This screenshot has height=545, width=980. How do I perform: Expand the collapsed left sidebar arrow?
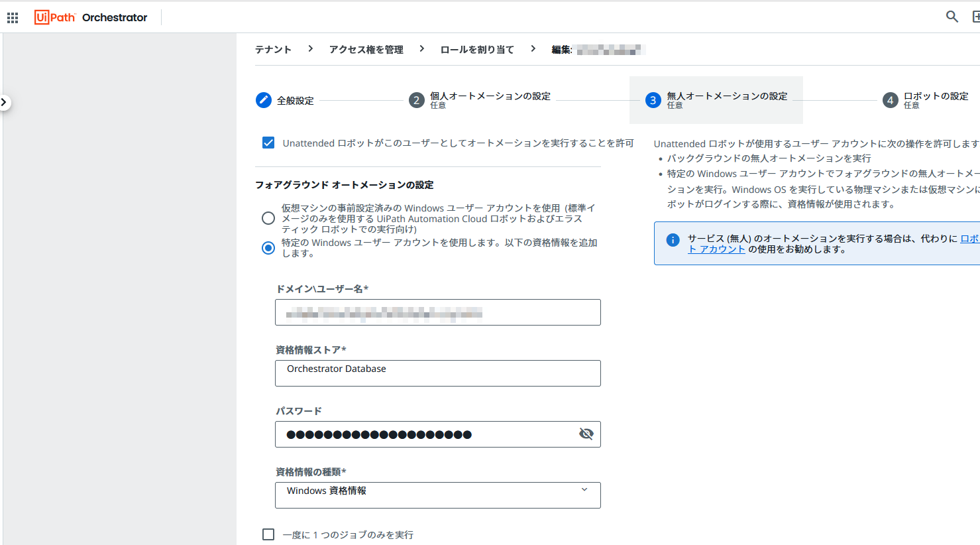coord(4,102)
